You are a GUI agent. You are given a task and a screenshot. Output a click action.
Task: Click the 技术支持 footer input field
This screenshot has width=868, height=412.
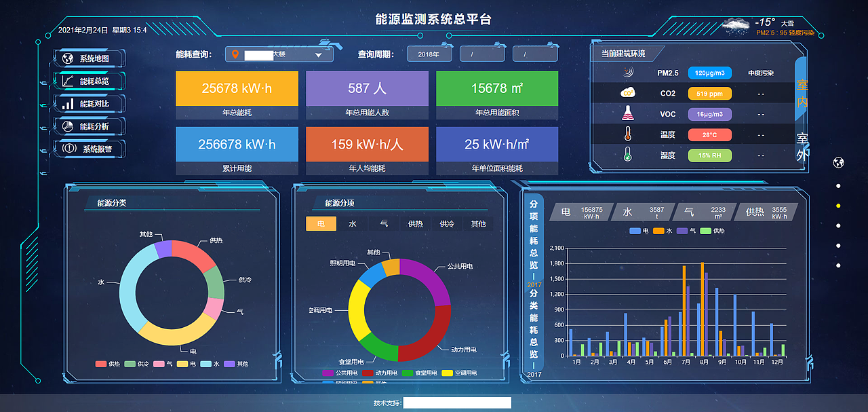click(456, 403)
